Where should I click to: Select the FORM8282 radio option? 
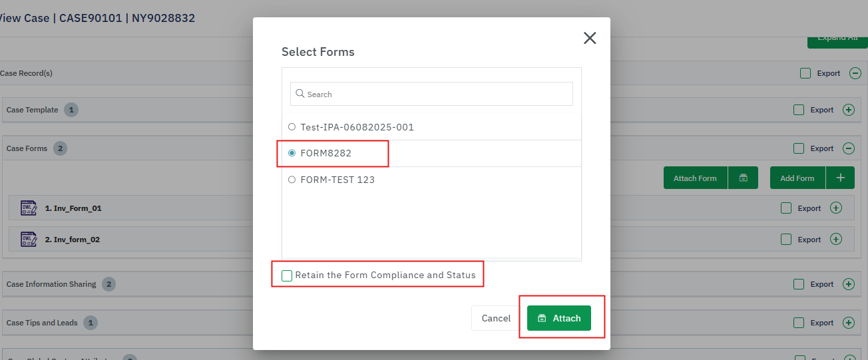(x=292, y=153)
